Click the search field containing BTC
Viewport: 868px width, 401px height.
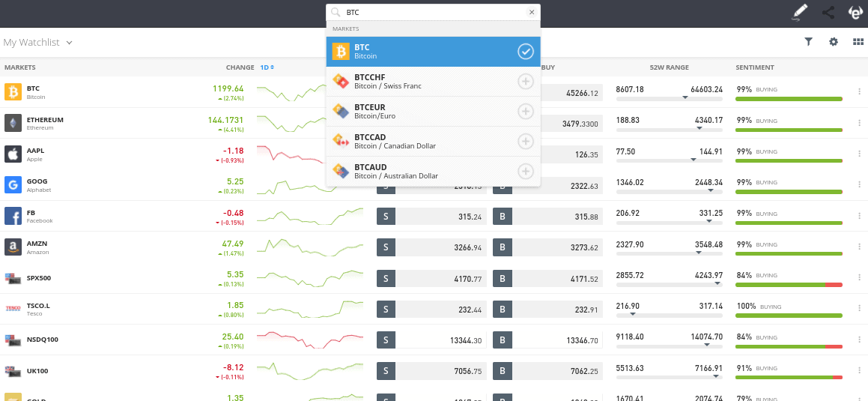click(x=433, y=12)
